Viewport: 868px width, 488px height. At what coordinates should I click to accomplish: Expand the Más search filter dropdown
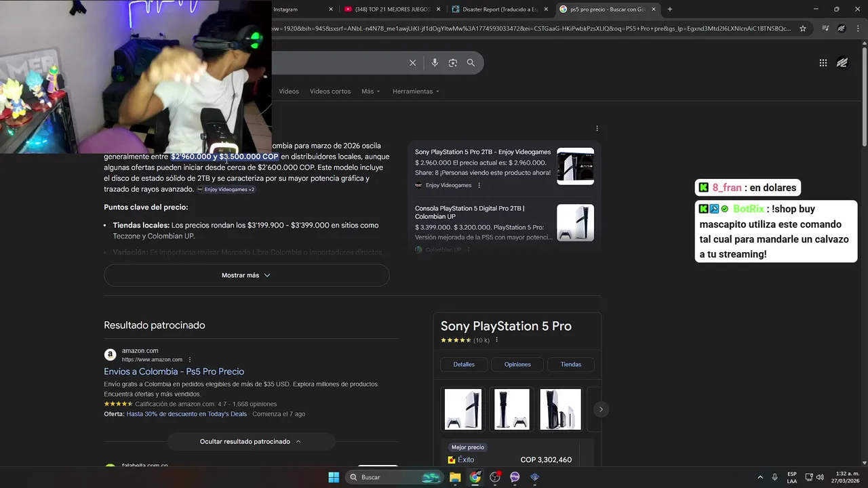tap(371, 91)
